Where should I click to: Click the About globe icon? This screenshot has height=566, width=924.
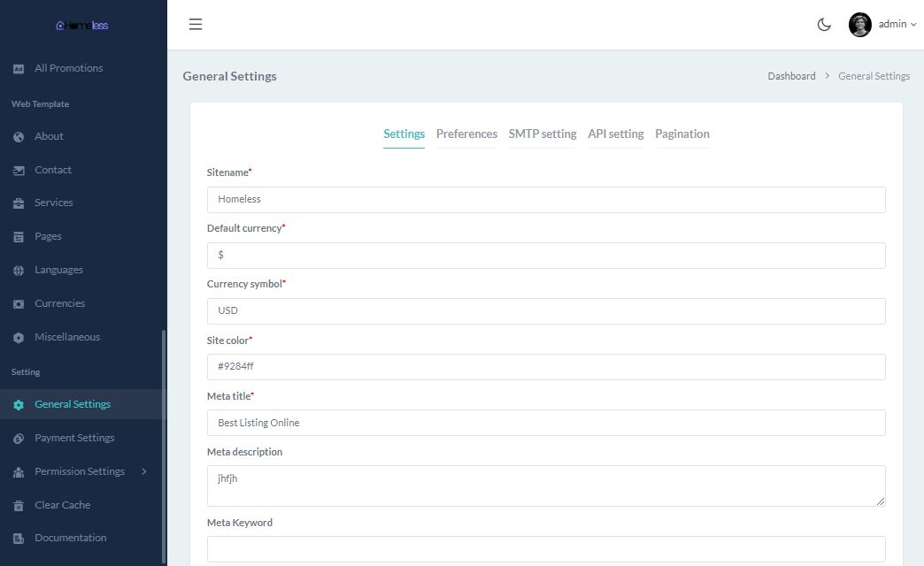tap(19, 137)
